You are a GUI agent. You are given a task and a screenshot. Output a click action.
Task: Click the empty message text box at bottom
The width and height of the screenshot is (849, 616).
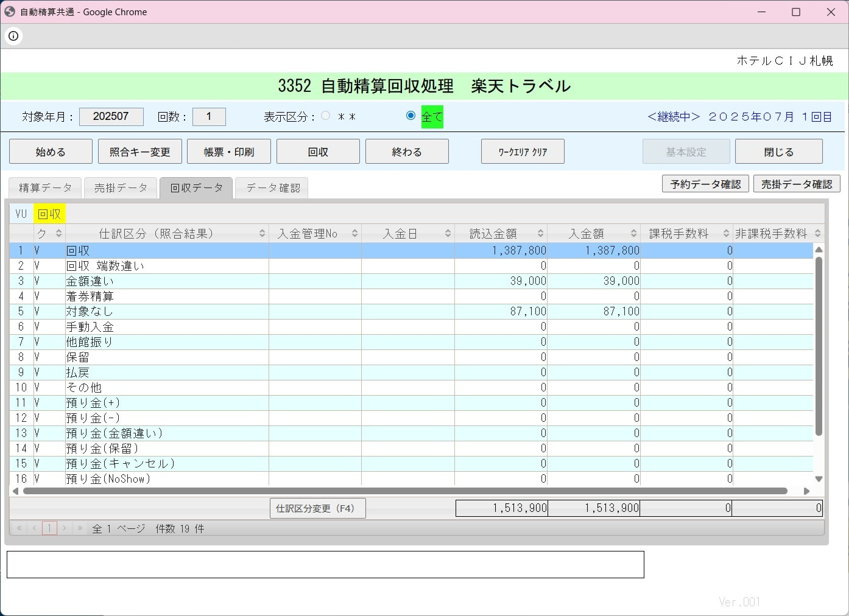point(325,564)
